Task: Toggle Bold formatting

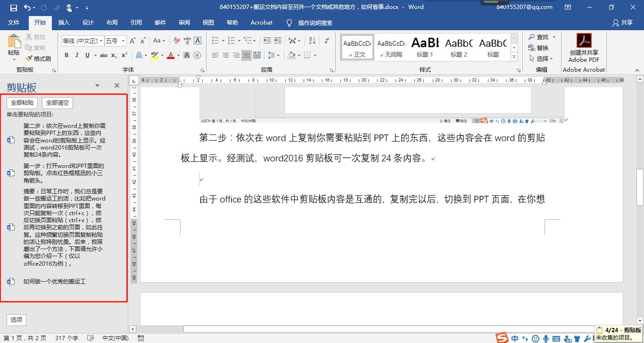Action: (x=66, y=56)
